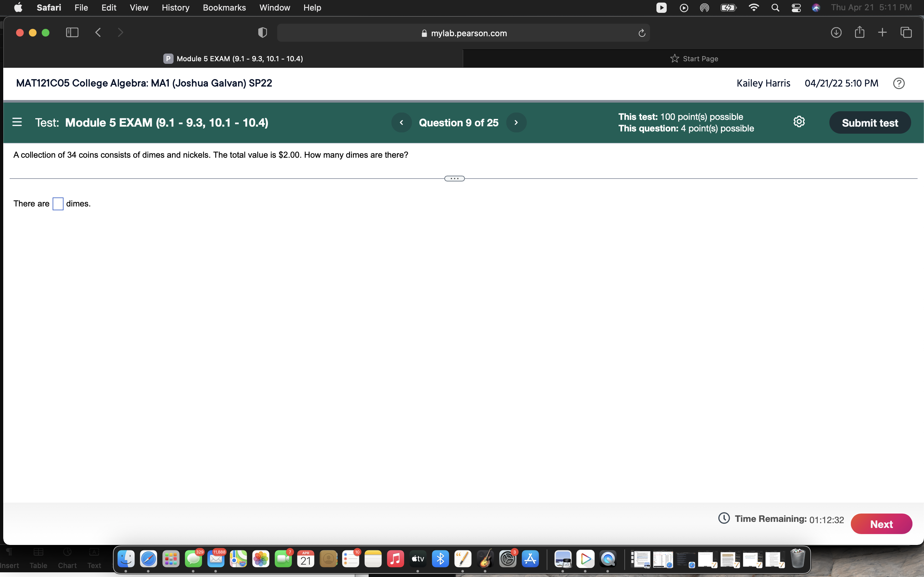Click the Safari share icon

click(x=860, y=32)
